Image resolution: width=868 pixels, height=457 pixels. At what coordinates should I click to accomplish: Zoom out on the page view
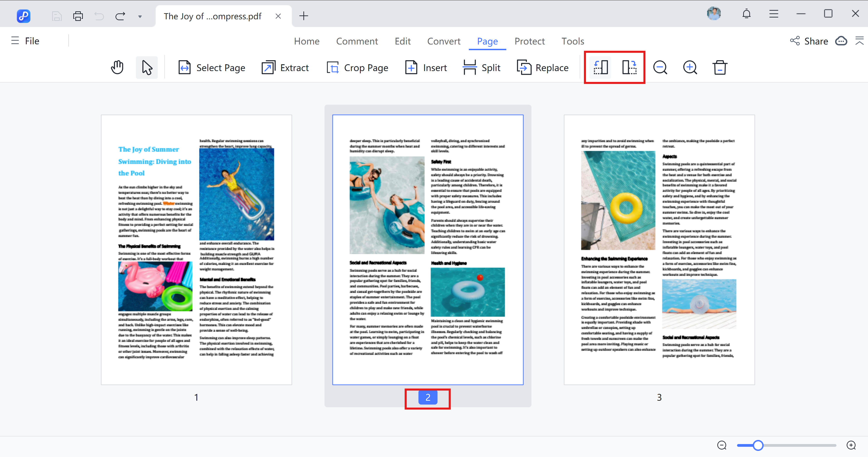660,67
